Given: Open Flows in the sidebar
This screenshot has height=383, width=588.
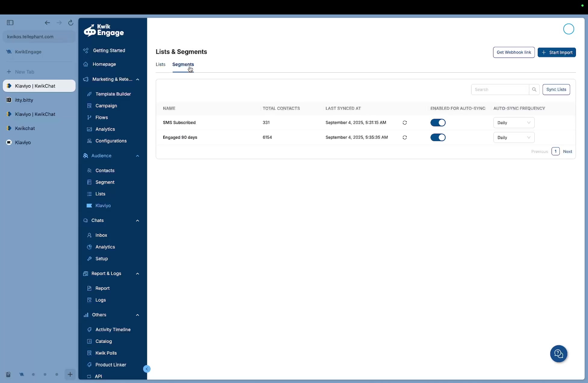Looking at the screenshot, I should (x=102, y=118).
